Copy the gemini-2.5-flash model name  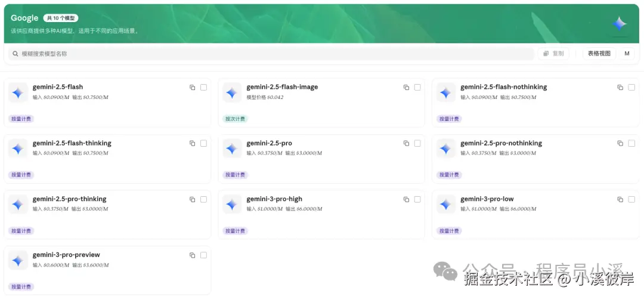(192, 88)
